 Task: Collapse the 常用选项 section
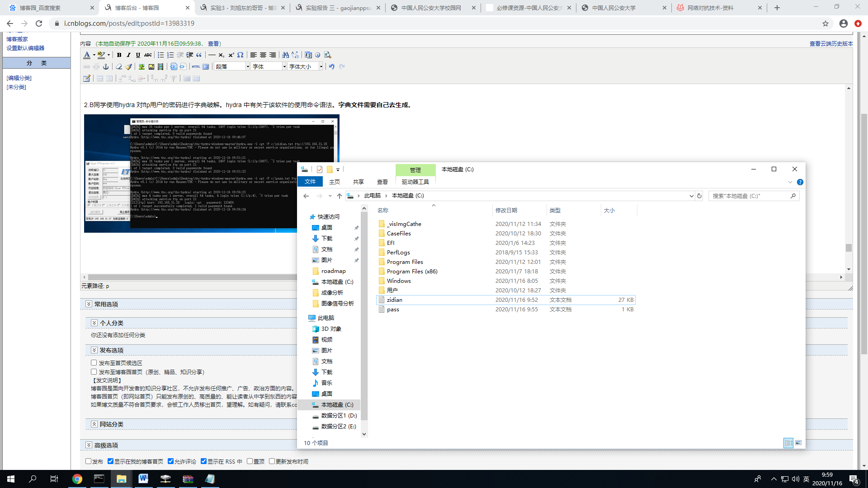(x=89, y=304)
